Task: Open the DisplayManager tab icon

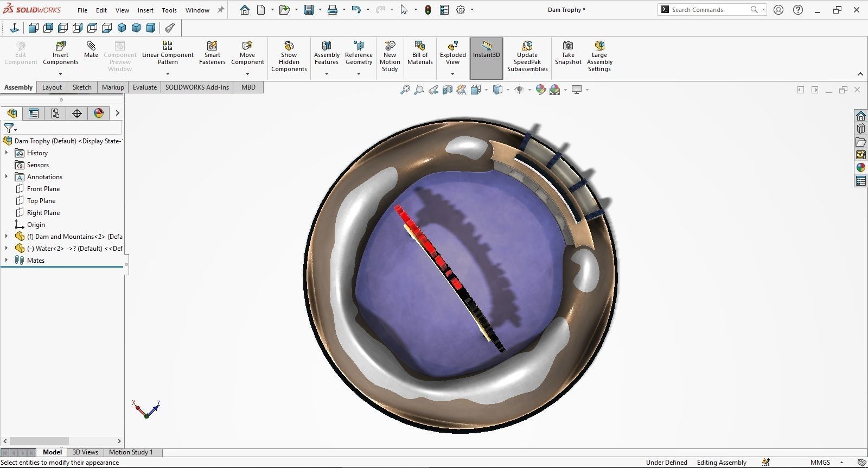Action: (99, 113)
